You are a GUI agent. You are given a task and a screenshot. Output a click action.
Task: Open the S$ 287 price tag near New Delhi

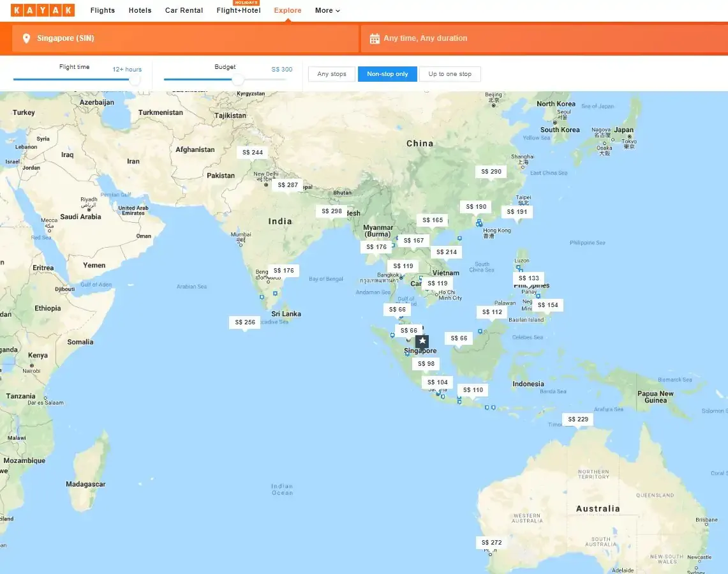pos(287,185)
